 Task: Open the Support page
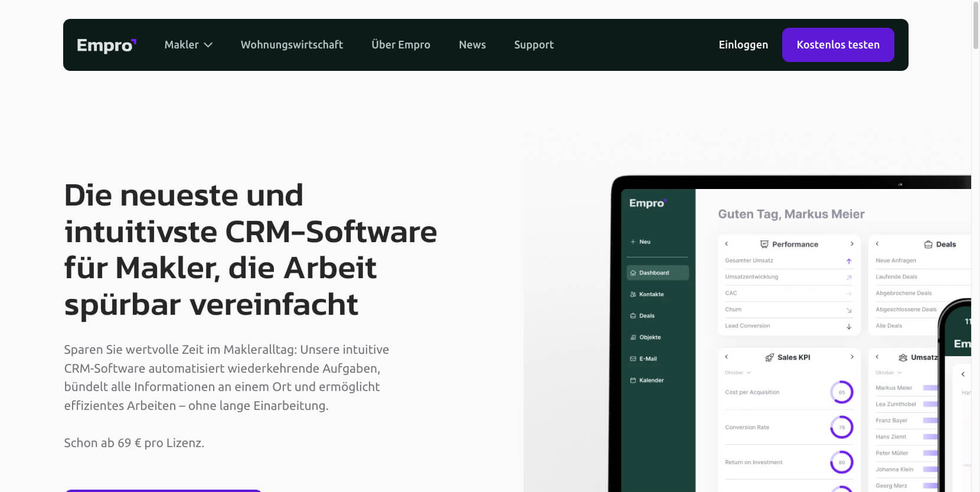534,45
